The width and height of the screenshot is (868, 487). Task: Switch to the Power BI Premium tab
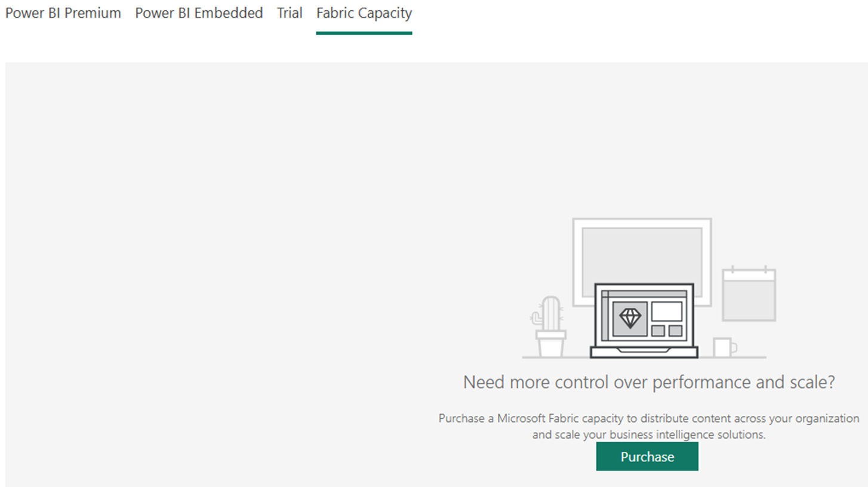[63, 13]
